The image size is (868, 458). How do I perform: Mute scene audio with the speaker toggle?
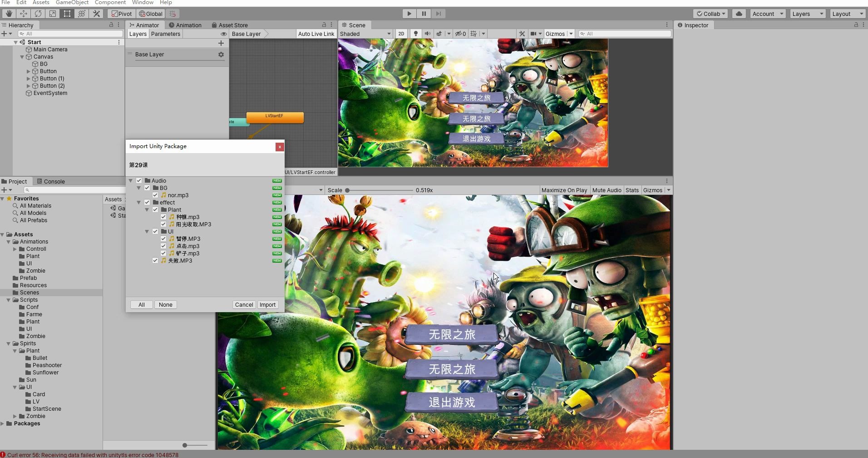427,33
